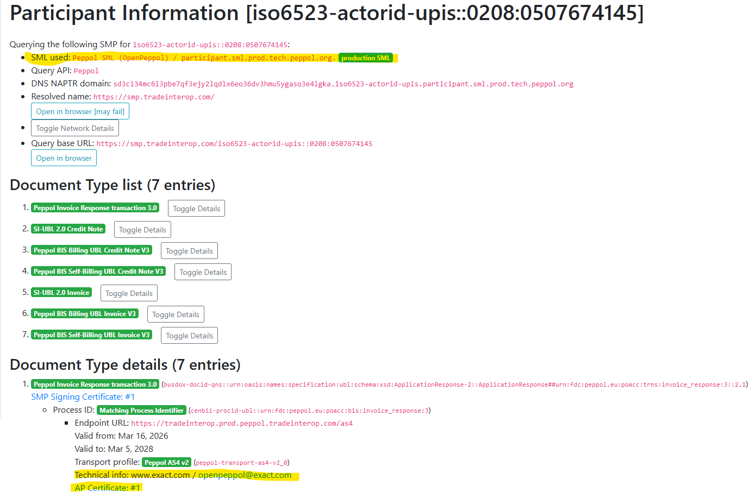Click the Participant Information page heading

326,13
